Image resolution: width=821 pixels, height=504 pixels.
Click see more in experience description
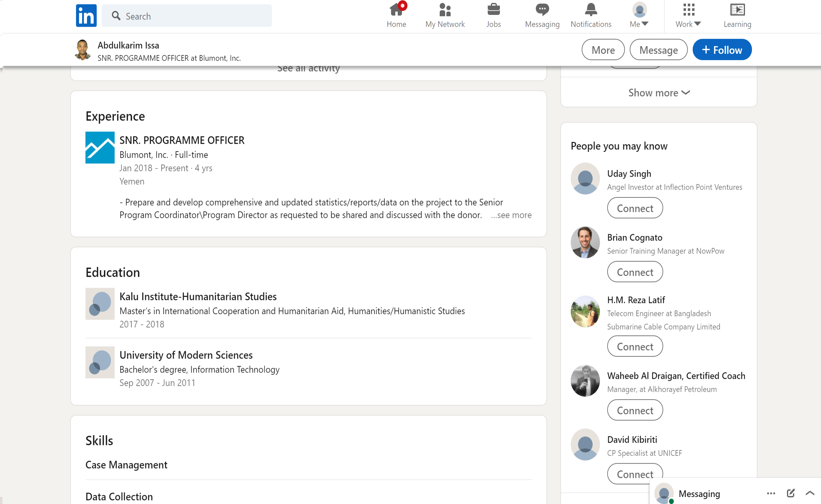tap(511, 215)
